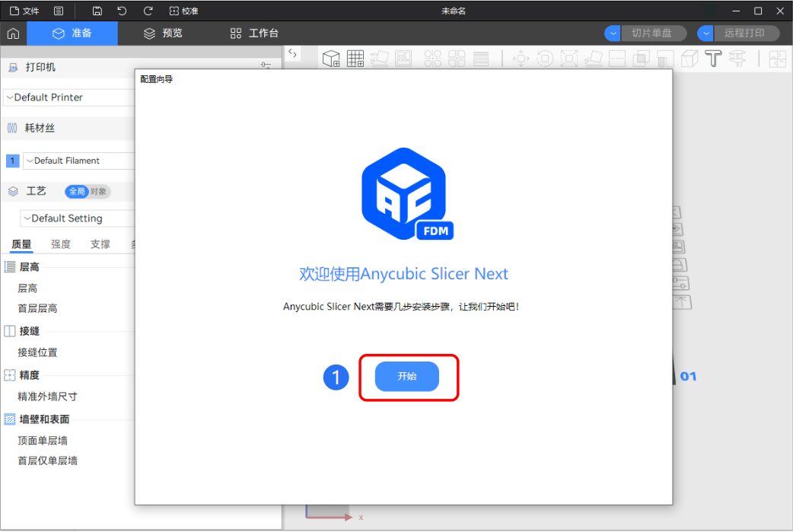
Task: Open the Default Filament dropdown
Action: [x=79, y=161]
